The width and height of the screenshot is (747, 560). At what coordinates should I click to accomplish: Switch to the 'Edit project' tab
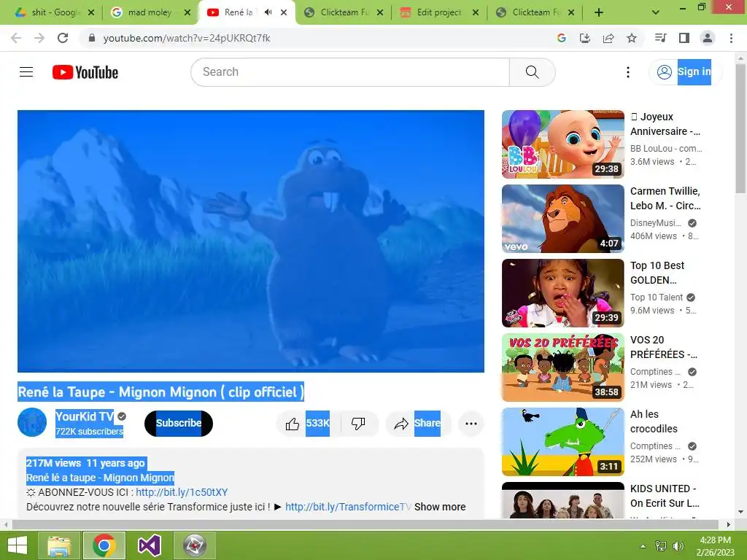click(x=438, y=12)
